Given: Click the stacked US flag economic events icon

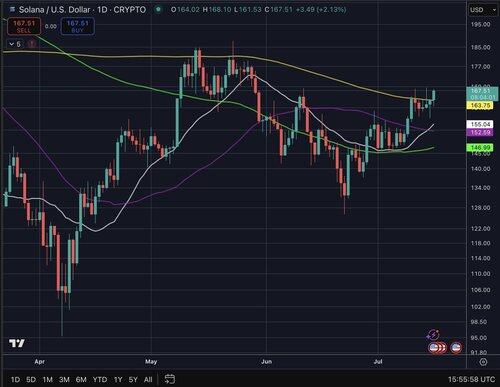Looking at the screenshot, I should click(437, 348).
